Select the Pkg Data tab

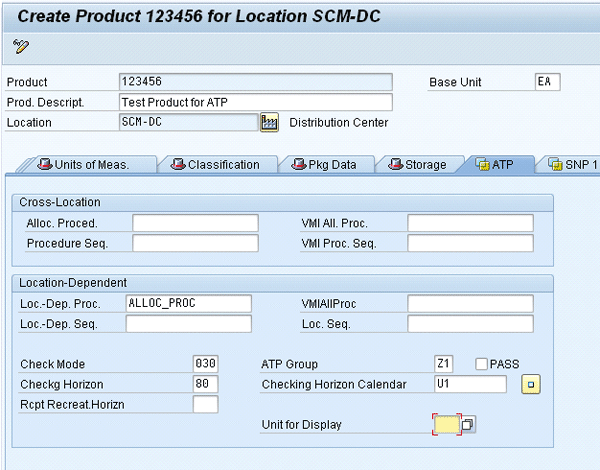pyautogui.click(x=323, y=165)
